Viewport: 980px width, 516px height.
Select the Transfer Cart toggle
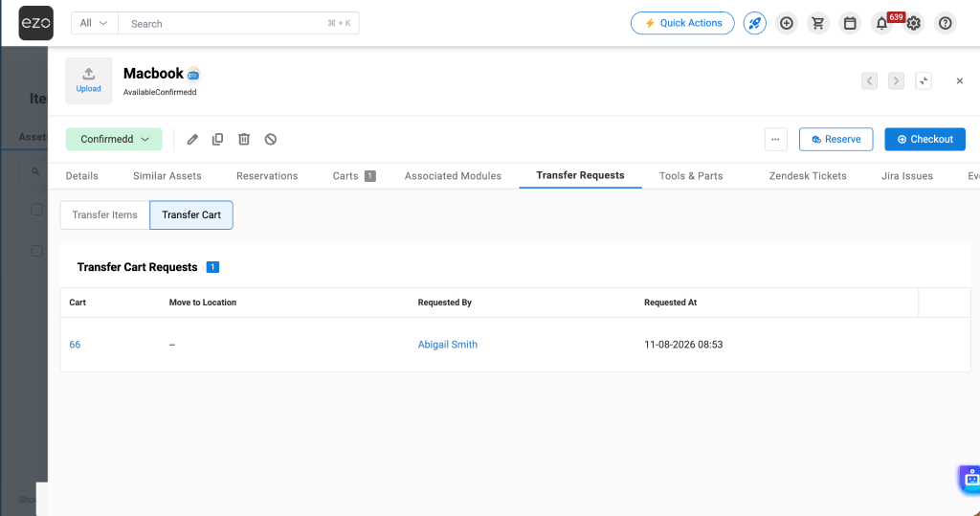[x=191, y=214]
